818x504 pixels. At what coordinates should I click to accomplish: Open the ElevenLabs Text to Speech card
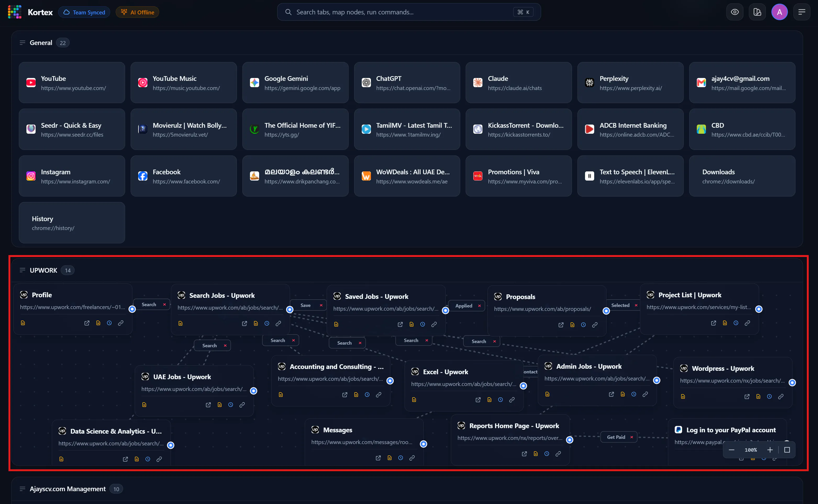(630, 176)
